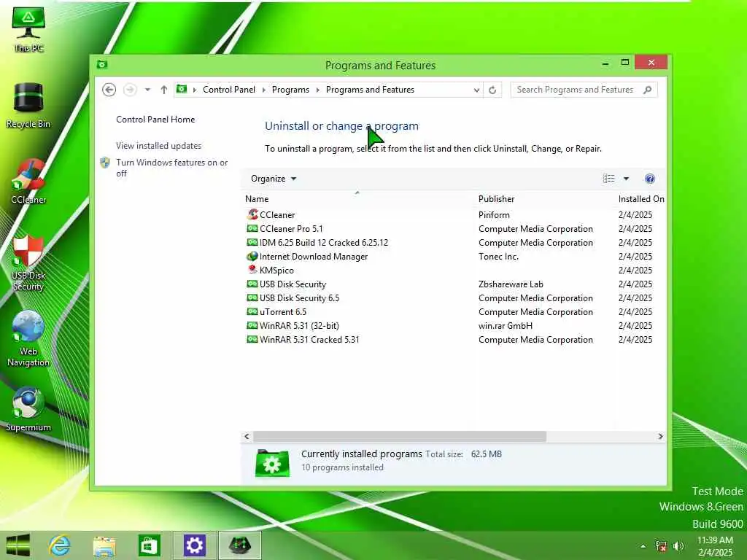
Task: Select the CCleaner desktop shortcut
Action: (28, 182)
